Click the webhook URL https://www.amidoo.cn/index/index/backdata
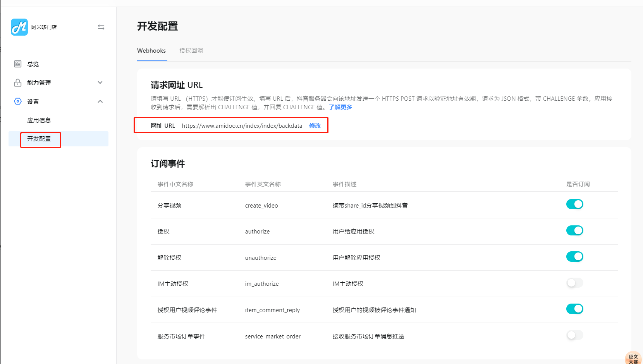 click(x=242, y=126)
